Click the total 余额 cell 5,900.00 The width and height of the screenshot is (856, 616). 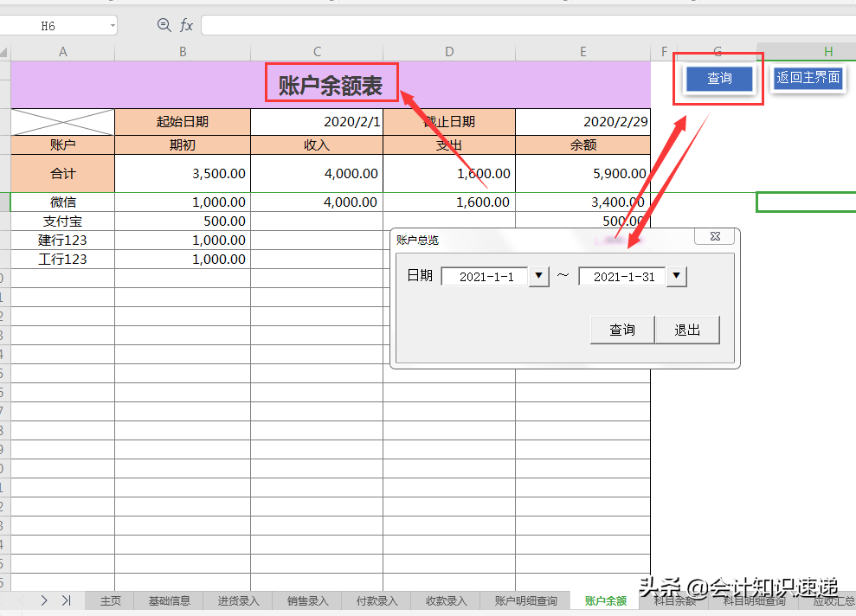click(x=582, y=174)
